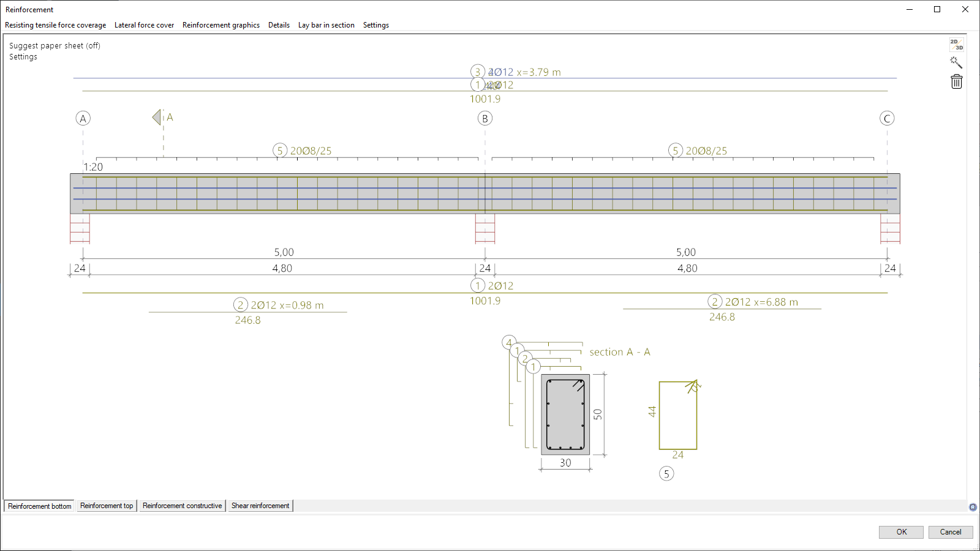The height and width of the screenshot is (551, 980).
Task: Toggle the 2D/3D view icon
Action: point(956,45)
